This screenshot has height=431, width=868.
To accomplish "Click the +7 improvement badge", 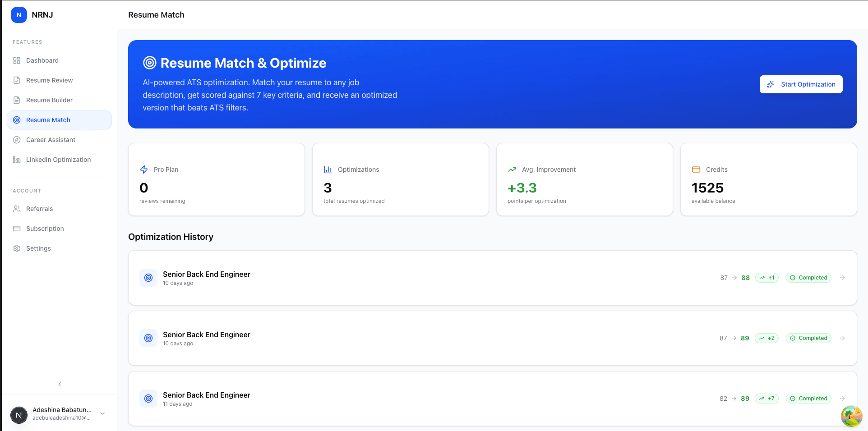I will (766, 399).
